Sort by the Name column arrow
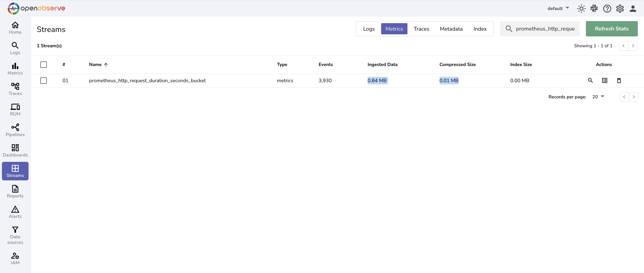Image resolution: width=644 pixels, height=273 pixels. (x=106, y=65)
